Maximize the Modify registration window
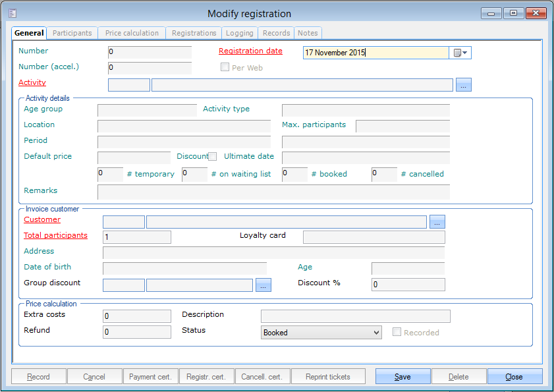The width and height of the screenshot is (554, 392). [x=513, y=13]
